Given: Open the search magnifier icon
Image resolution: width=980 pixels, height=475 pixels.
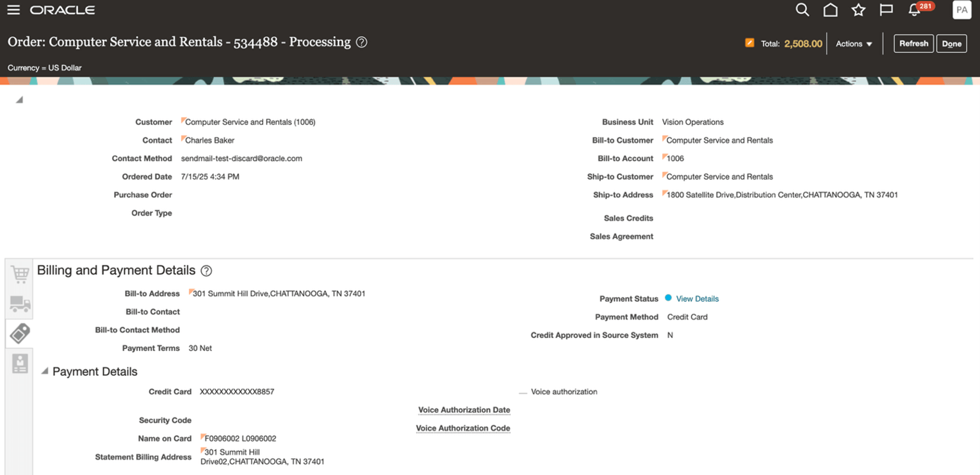Looking at the screenshot, I should point(802,10).
